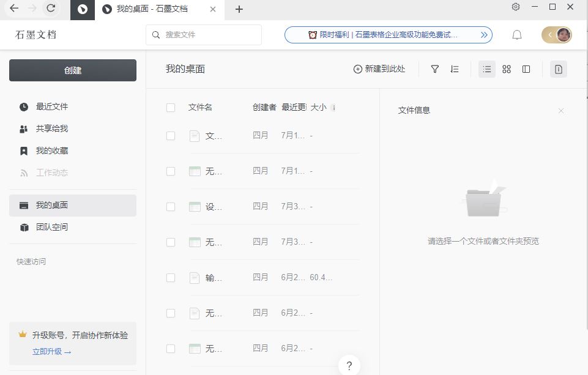This screenshot has width=588, height=375.
Task: Go back with the browser back arrow
Action: click(x=14, y=8)
